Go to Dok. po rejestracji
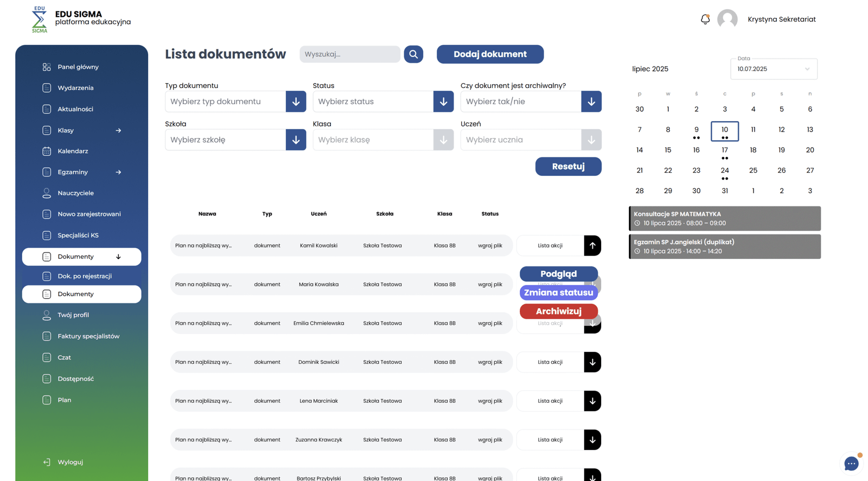The height and width of the screenshot is (481, 868). [x=84, y=276]
